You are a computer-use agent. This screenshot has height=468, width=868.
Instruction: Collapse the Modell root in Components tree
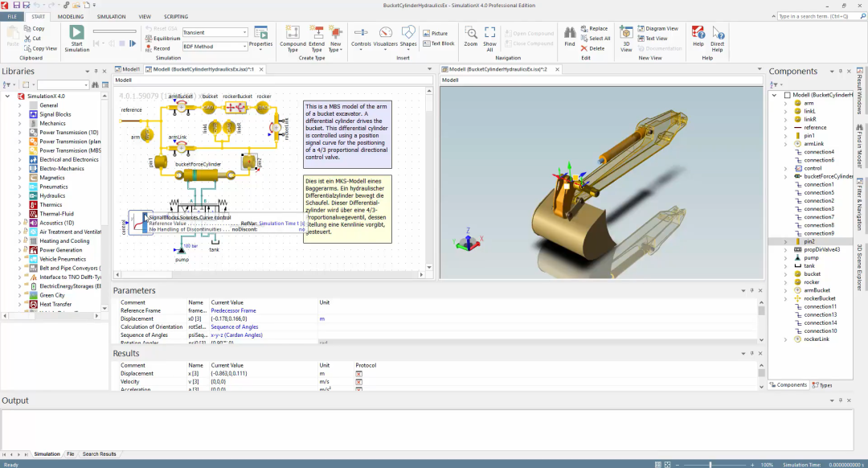(x=775, y=95)
